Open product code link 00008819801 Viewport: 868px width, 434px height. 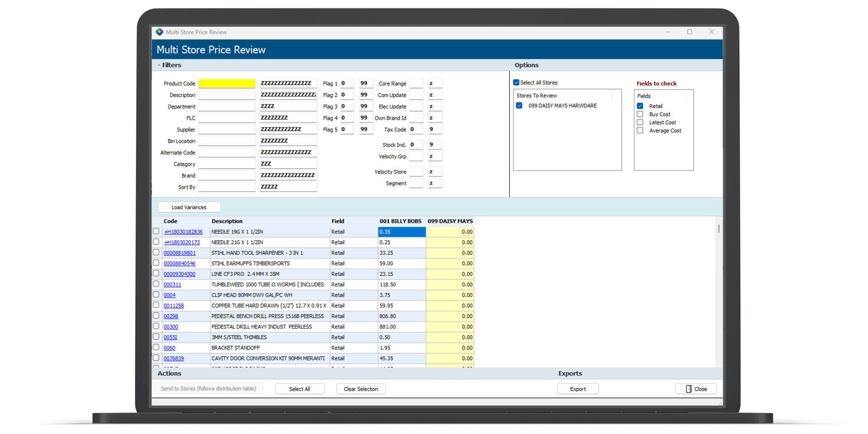pos(179,253)
